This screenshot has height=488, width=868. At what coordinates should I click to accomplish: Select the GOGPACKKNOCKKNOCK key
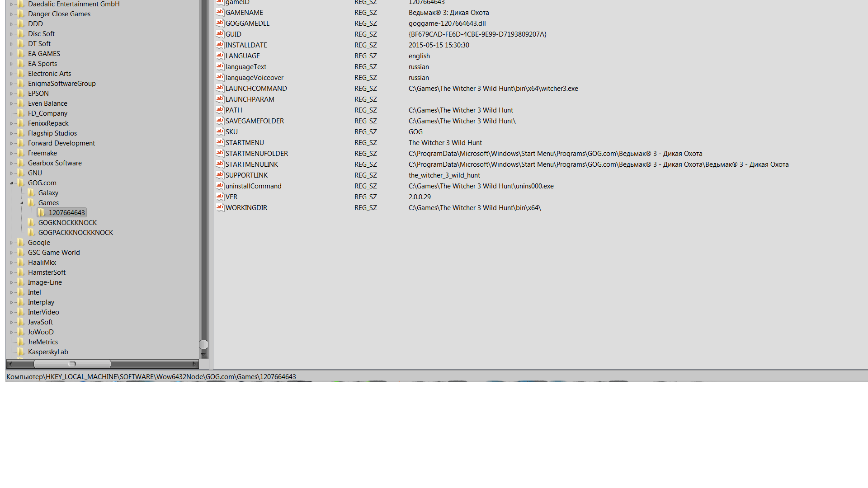(75, 232)
